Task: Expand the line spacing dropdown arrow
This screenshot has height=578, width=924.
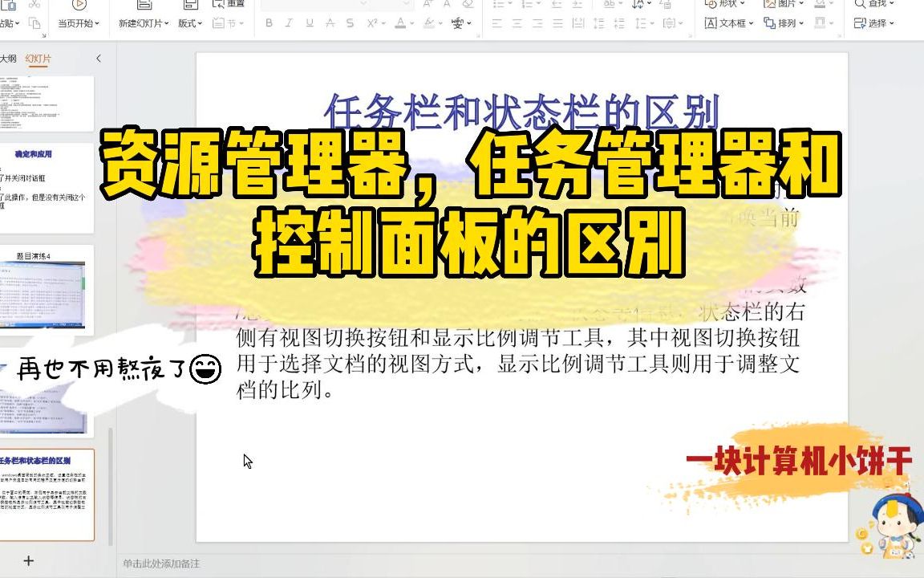Action: click(x=650, y=24)
